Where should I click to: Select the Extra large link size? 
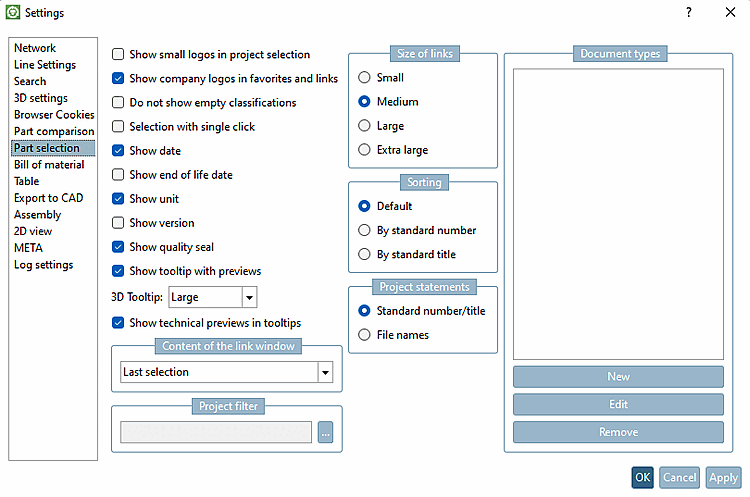365,150
